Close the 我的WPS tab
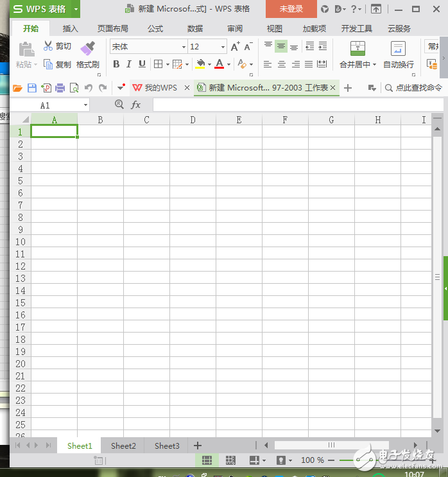Image resolution: width=448 pixels, height=477 pixels. point(187,87)
